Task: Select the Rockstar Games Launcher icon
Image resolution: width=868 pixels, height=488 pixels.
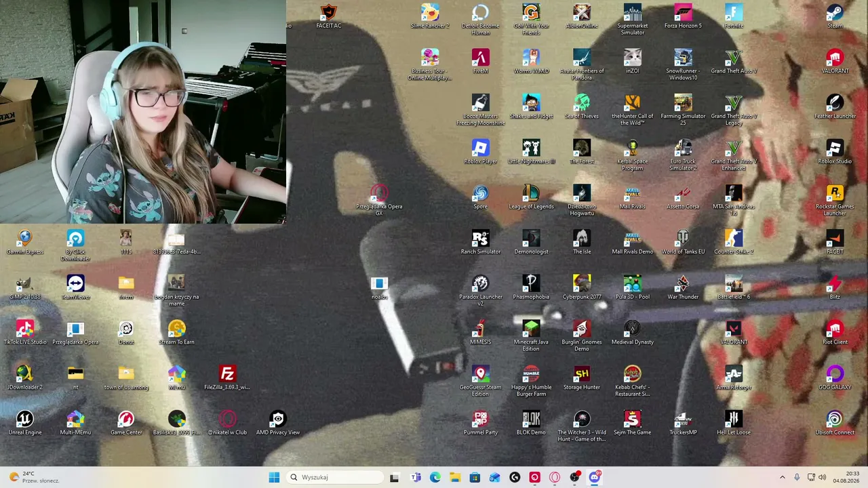Action: (835, 201)
